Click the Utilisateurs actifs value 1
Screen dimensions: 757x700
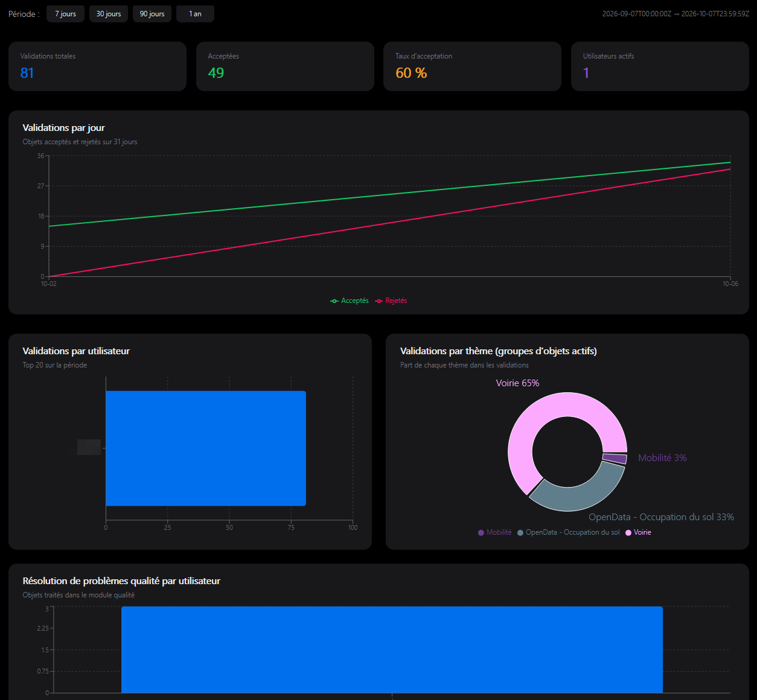tap(586, 73)
